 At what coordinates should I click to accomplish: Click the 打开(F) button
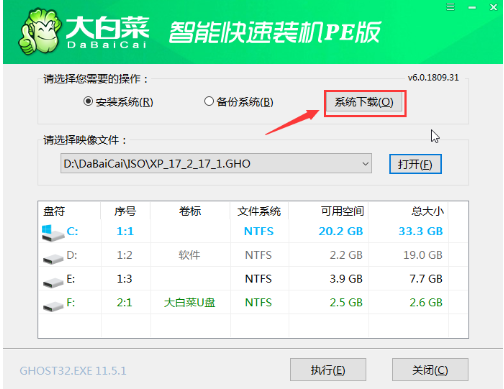coord(415,164)
